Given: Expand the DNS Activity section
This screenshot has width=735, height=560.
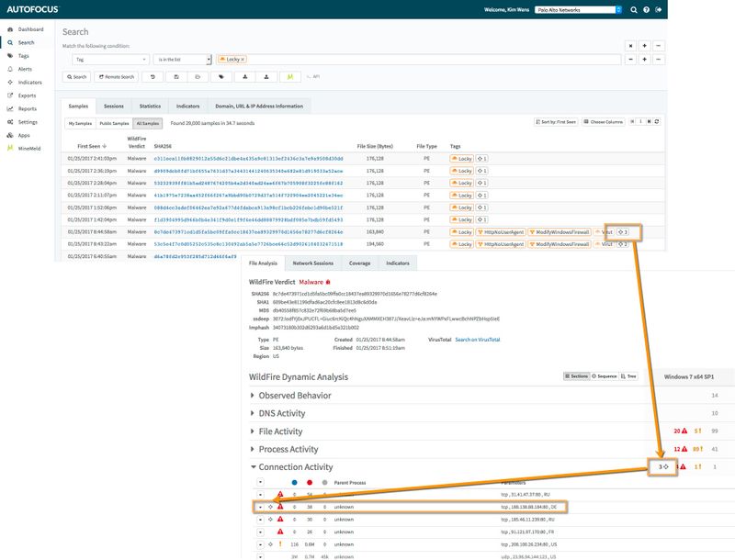Looking at the screenshot, I should coord(254,413).
